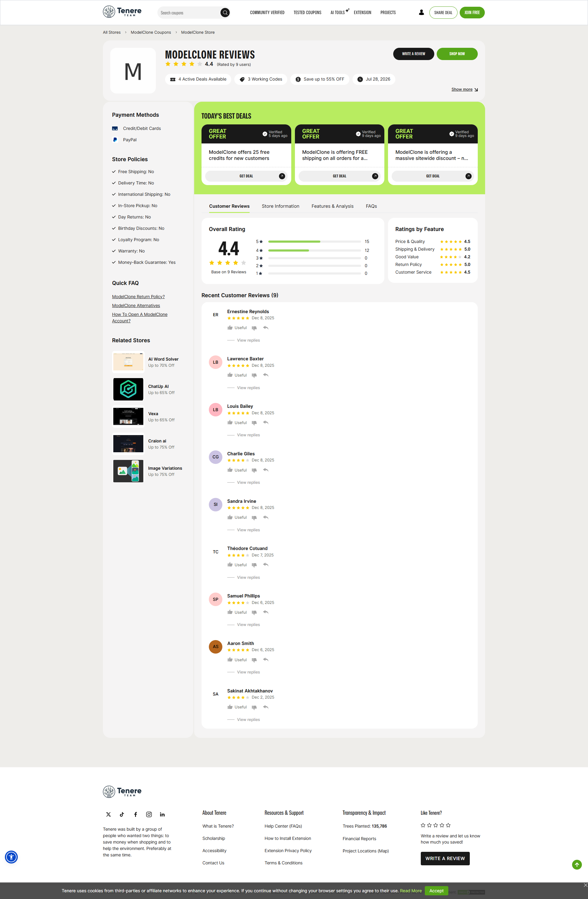
Task: Click reply arrow on Théodore Cotuand review
Action: pos(266,564)
